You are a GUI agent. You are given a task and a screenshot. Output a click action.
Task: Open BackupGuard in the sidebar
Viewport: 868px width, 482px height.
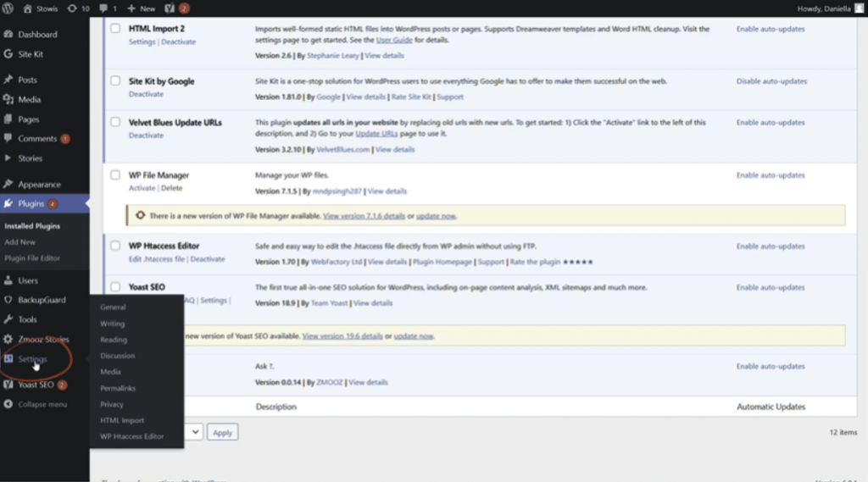pos(42,300)
